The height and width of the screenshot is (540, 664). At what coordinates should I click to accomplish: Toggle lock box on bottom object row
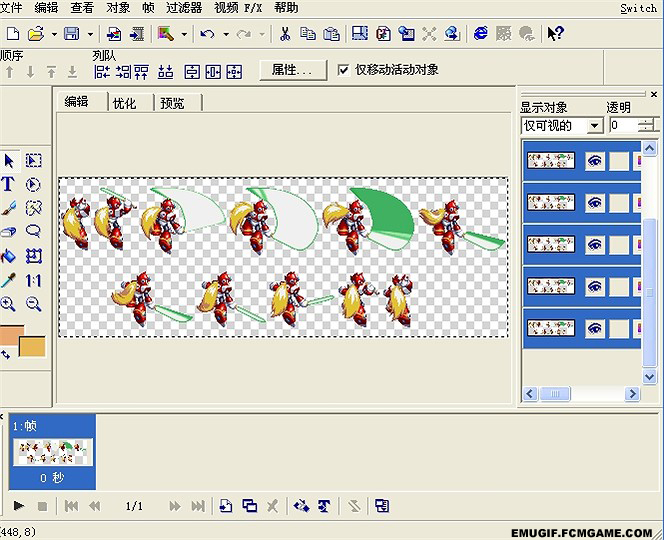pyautogui.click(x=619, y=328)
